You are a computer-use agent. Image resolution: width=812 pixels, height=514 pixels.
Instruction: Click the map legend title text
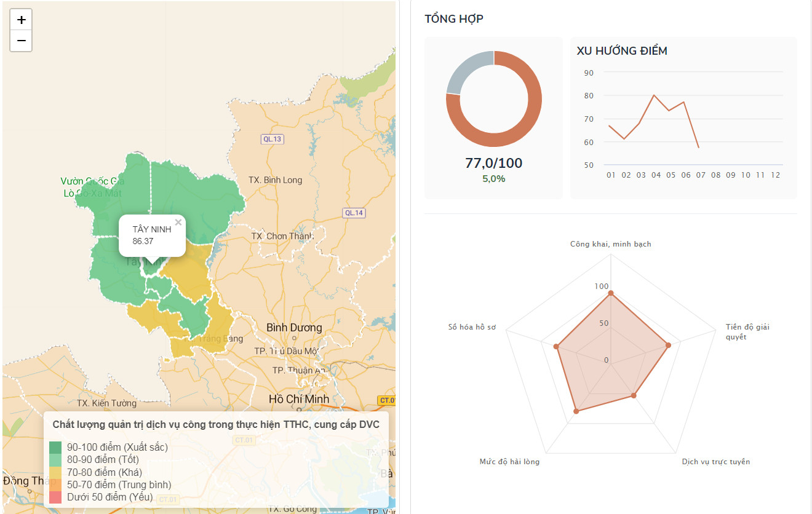(x=216, y=425)
